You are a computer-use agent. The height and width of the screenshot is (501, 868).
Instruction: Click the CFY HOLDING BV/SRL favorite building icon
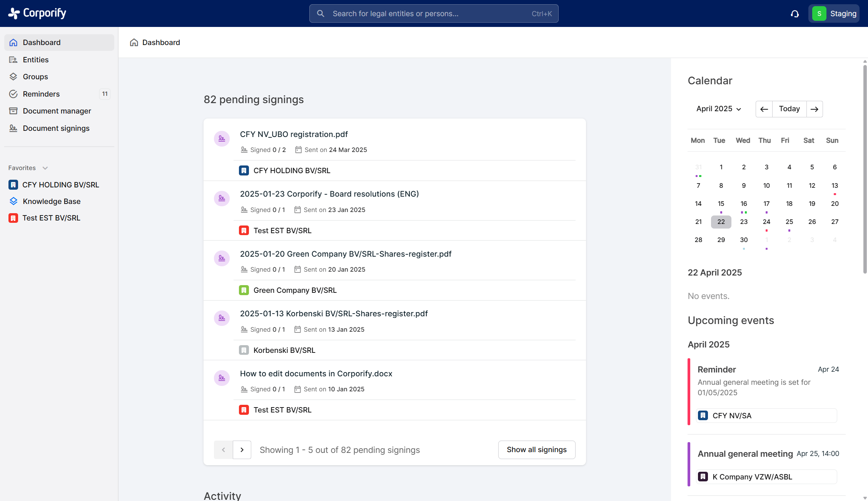(13, 185)
